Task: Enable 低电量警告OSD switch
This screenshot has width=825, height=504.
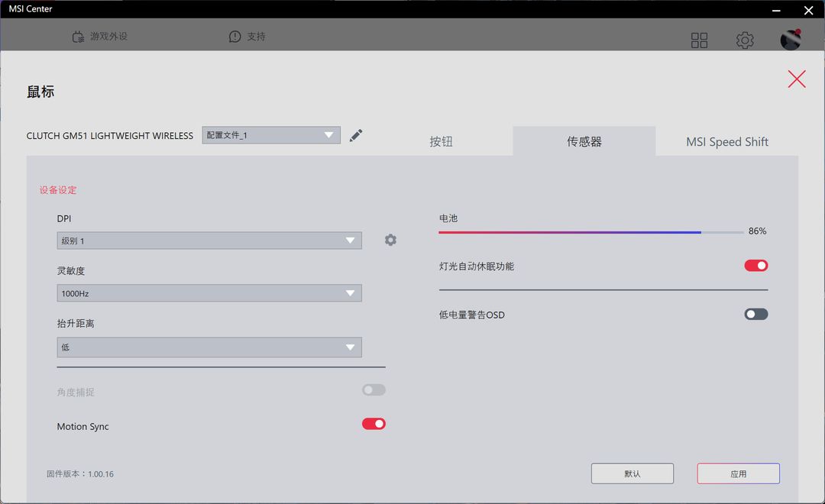Action: tap(756, 314)
